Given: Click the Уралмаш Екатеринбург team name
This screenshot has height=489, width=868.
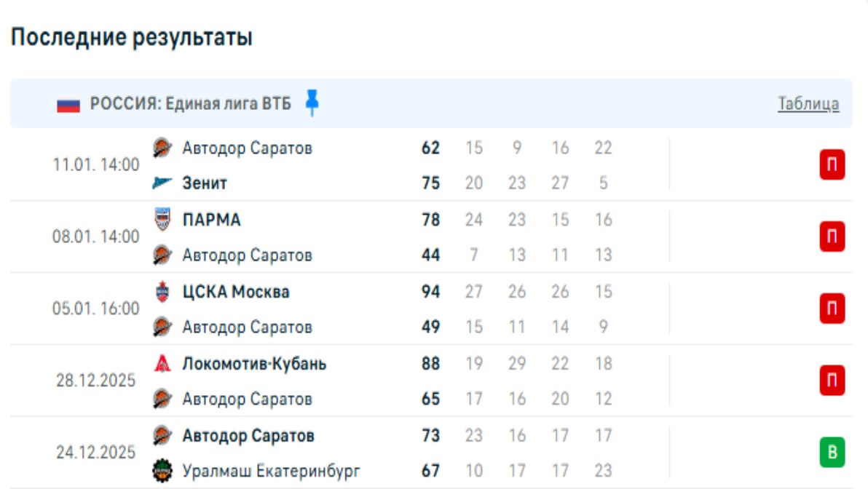Looking at the screenshot, I should point(271,471).
